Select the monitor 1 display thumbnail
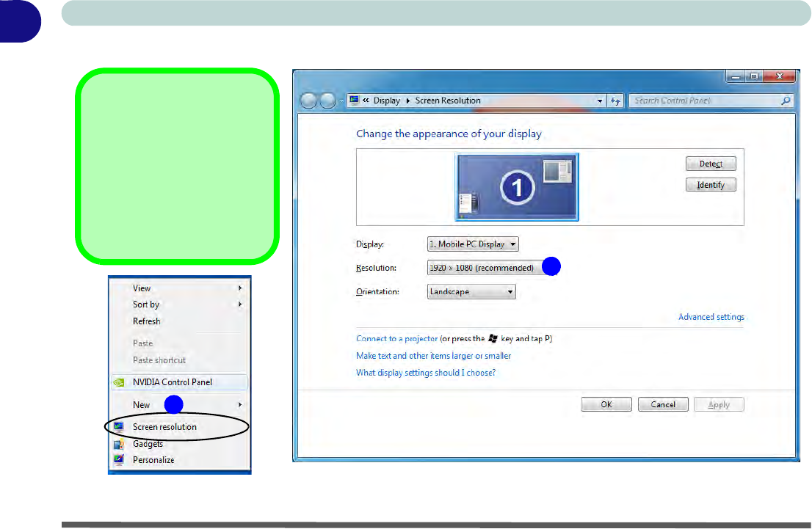812x529 pixels. tap(517, 187)
